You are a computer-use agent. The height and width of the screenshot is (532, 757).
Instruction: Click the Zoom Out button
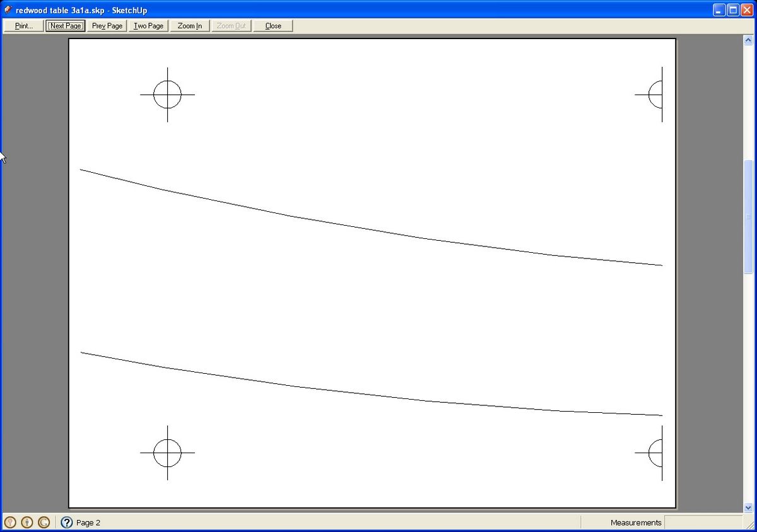(x=232, y=26)
